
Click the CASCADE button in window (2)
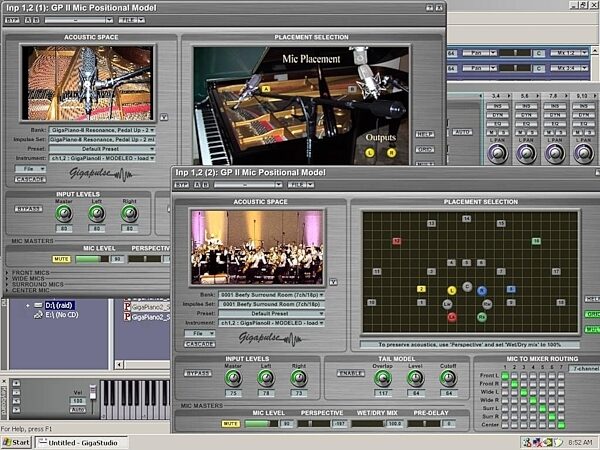(200, 344)
